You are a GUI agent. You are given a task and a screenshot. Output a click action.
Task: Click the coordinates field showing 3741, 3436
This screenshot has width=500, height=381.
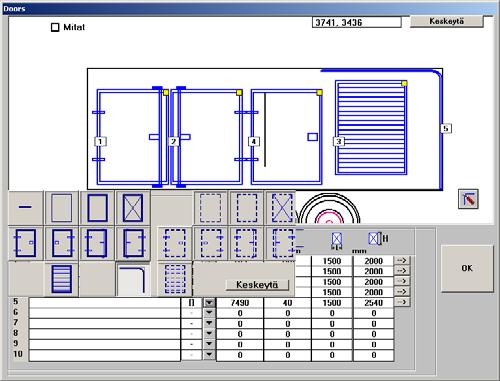coord(357,22)
